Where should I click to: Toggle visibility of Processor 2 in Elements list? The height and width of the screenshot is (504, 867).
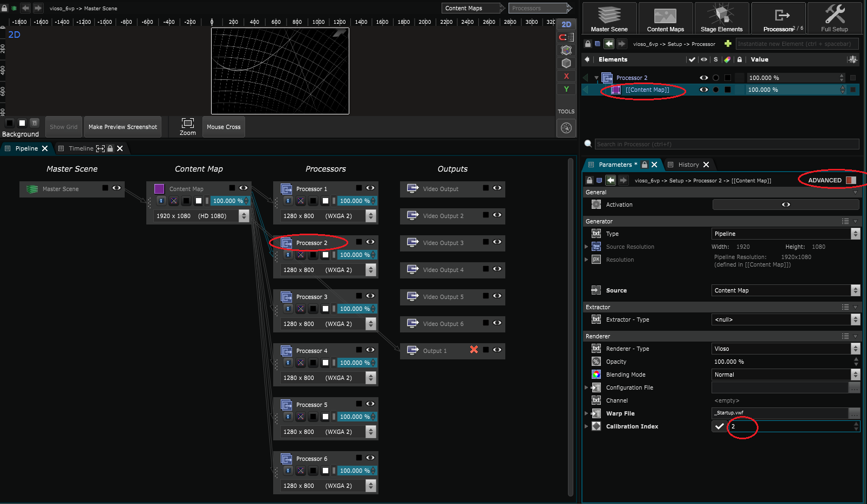click(704, 78)
